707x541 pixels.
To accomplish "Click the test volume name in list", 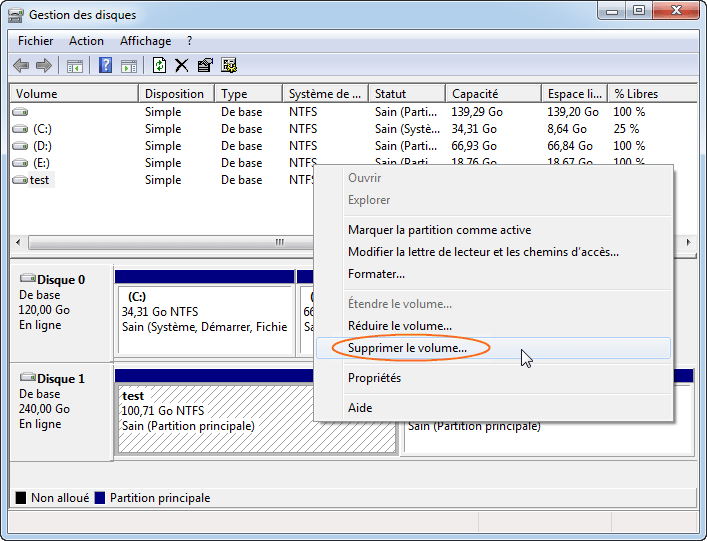I will pyautogui.click(x=39, y=180).
